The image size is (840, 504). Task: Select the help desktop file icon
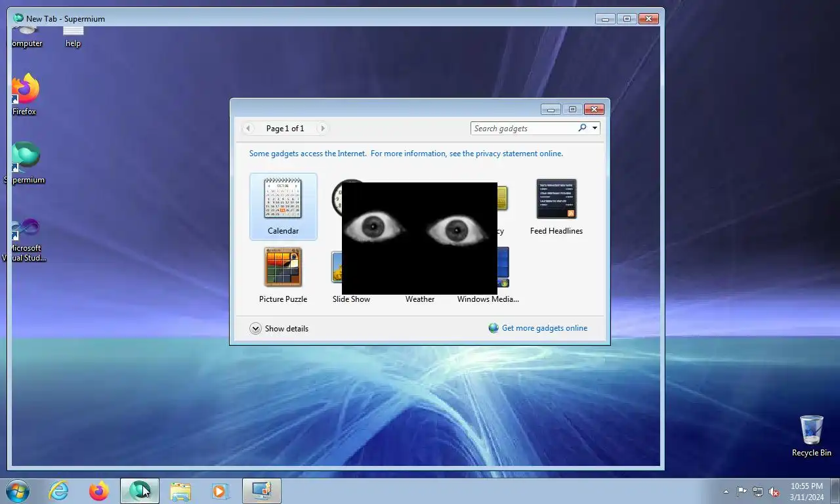(x=73, y=37)
